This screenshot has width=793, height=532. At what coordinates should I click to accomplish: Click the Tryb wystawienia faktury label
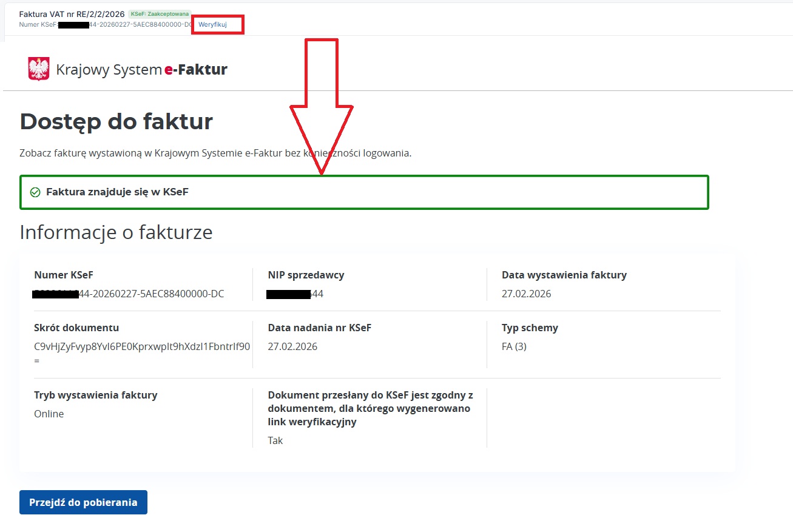click(x=95, y=396)
